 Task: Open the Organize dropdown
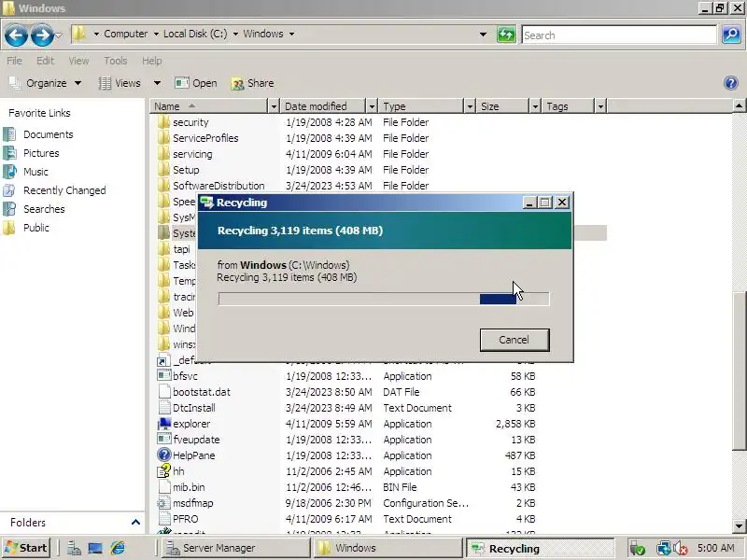click(x=46, y=83)
